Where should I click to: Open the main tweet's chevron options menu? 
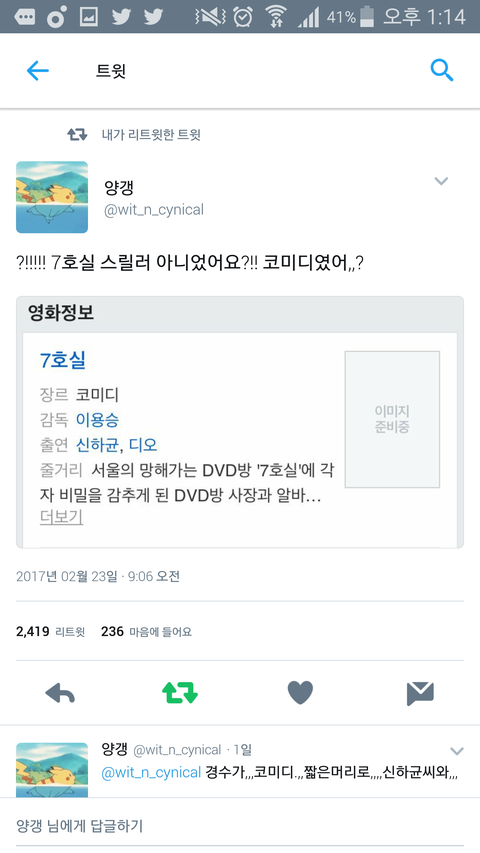[x=441, y=181]
